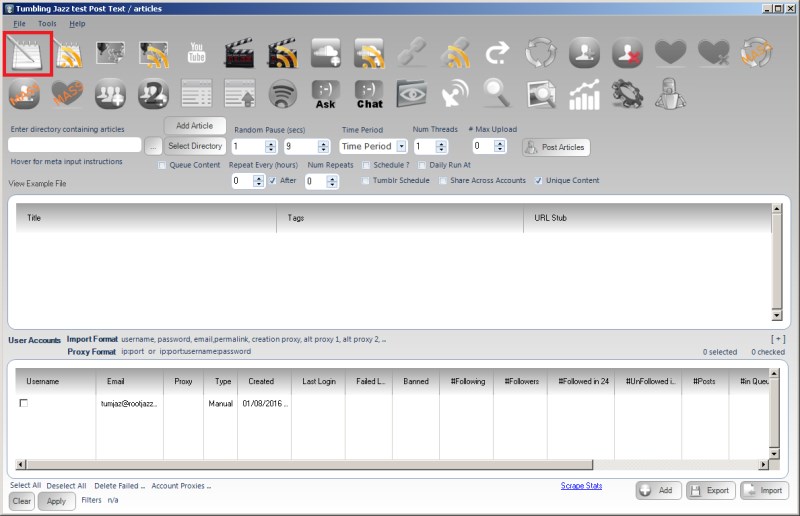The image size is (800, 516).
Task: Click the folder with eye icon
Action: [412, 94]
